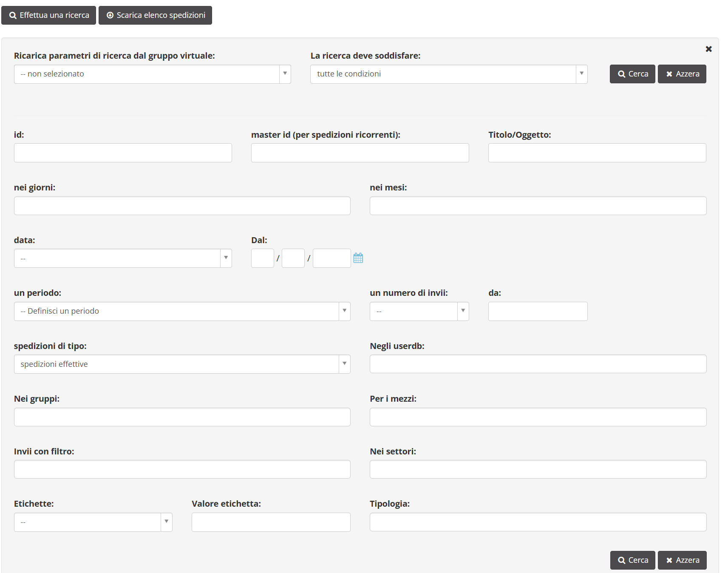This screenshot has width=728, height=573.
Task: Open the 'un numero di invii' dropdown
Action: click(419, 311)
